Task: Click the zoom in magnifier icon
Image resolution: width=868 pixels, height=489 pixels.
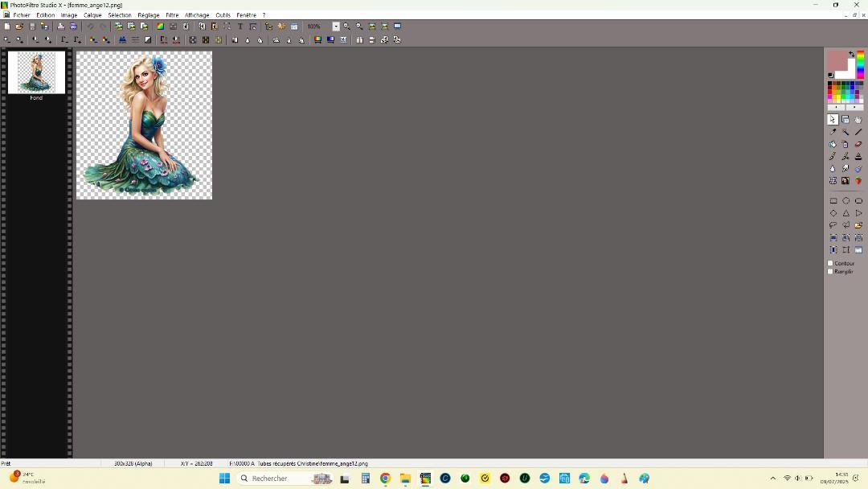Action: click(x=346, y=26)
